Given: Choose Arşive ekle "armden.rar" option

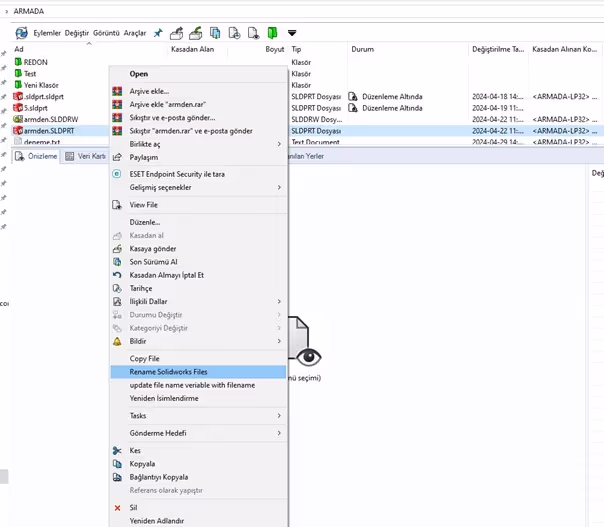Looking at the screenshot, I should click(x=199, y=104).
